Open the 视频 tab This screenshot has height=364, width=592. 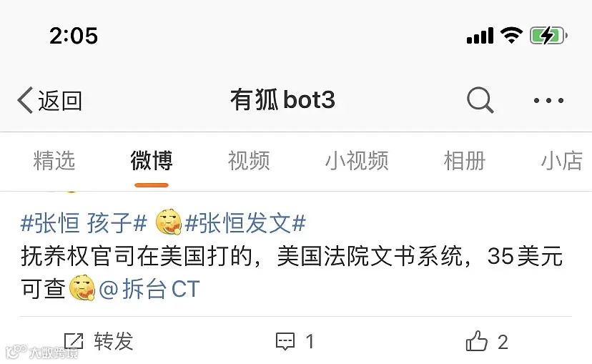(249, 160)
